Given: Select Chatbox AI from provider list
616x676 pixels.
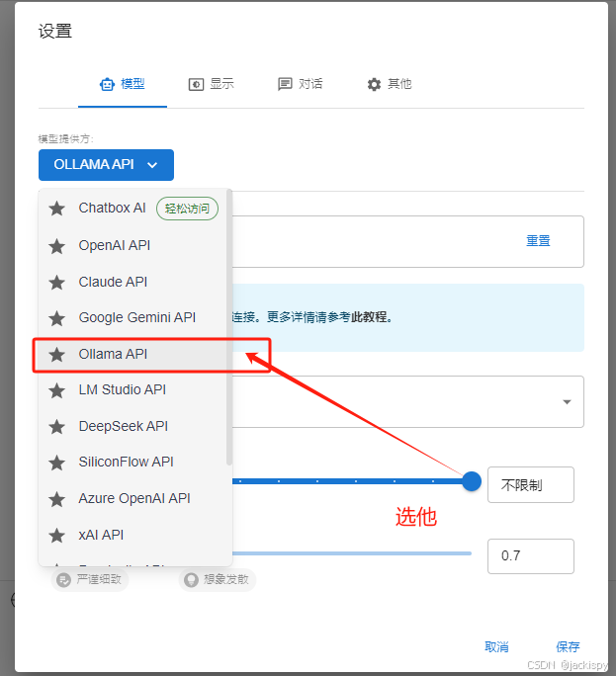Looking at the screenshot, I should click(x=132, y=209).
